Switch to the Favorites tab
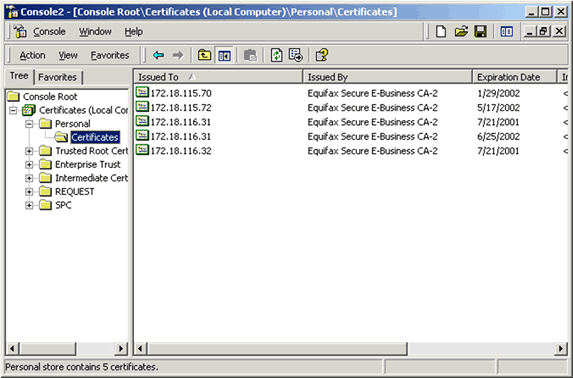573x378 pixels. 57,77
